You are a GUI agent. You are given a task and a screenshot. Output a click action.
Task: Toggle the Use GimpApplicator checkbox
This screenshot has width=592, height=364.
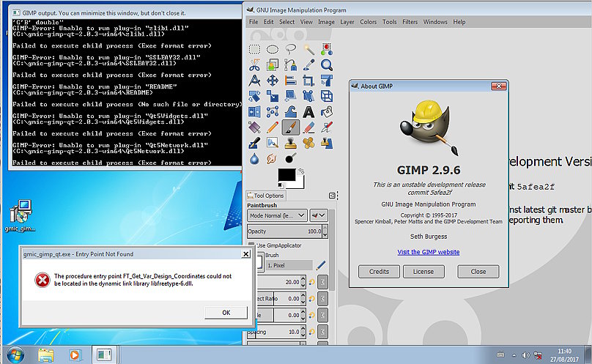coord(251,245)
